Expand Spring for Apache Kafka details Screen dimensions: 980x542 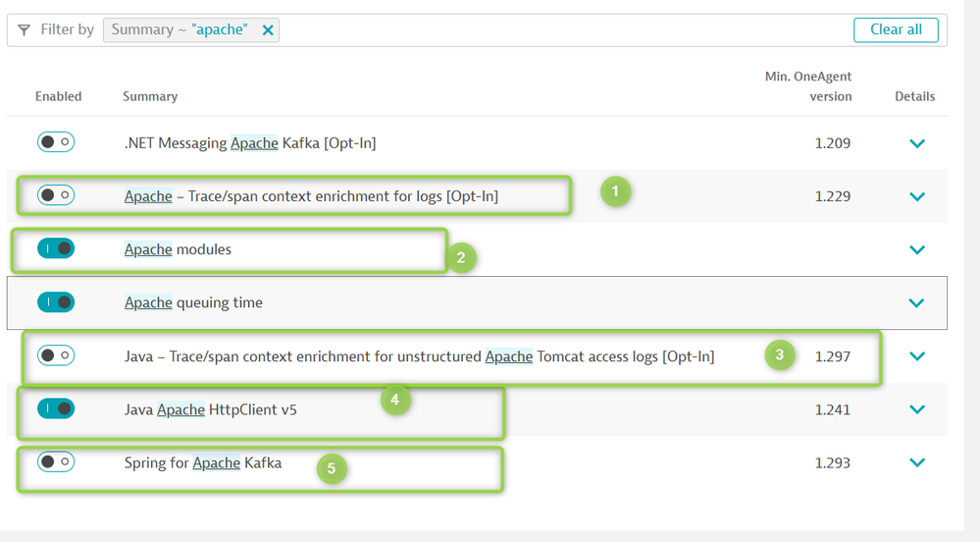pos(917,462)
